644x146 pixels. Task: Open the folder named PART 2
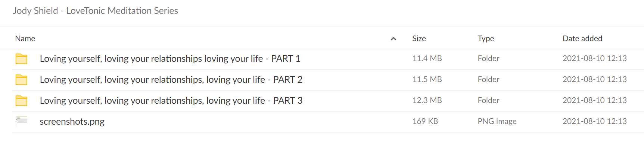tap(171, 80)
